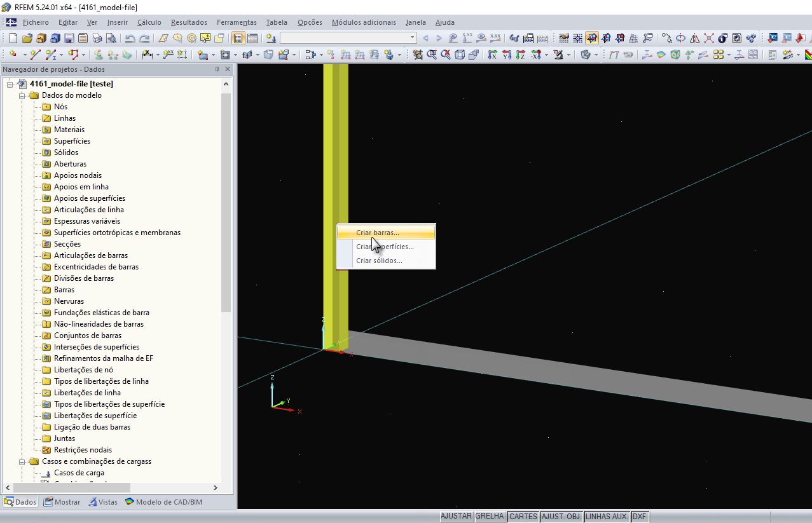Image resolution: width=812 pixels, height=523 pixels.
Task: Toggle the table panel icon
Action: click(x=252, y=38)
